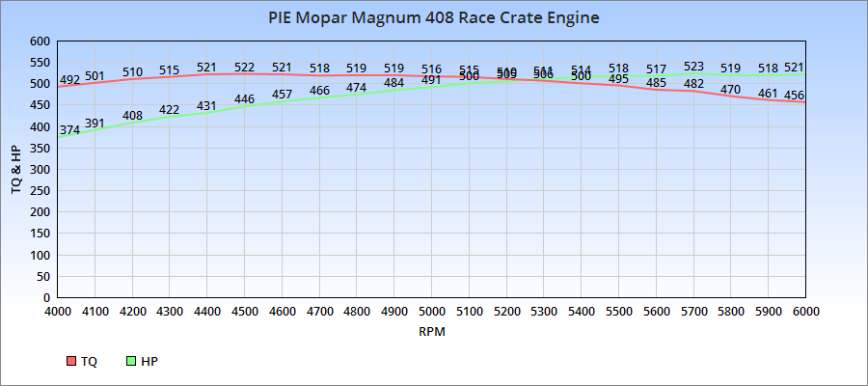868x386 pixels.
Task: Click the 150 y-axis tick label
Action: click(41, 234)
